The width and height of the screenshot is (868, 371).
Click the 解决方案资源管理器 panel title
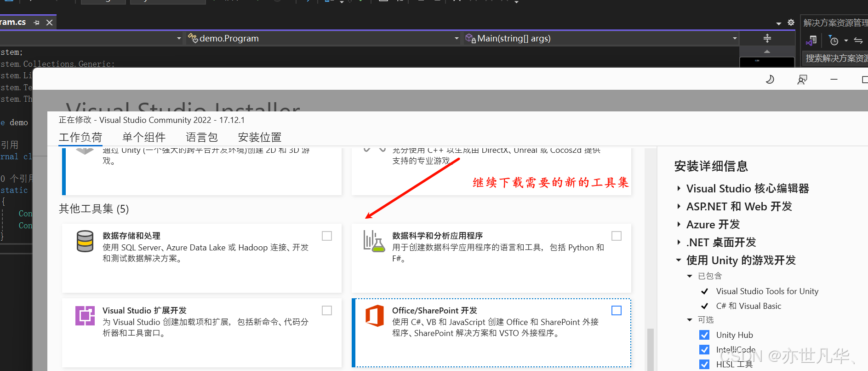tap(835, 23)
